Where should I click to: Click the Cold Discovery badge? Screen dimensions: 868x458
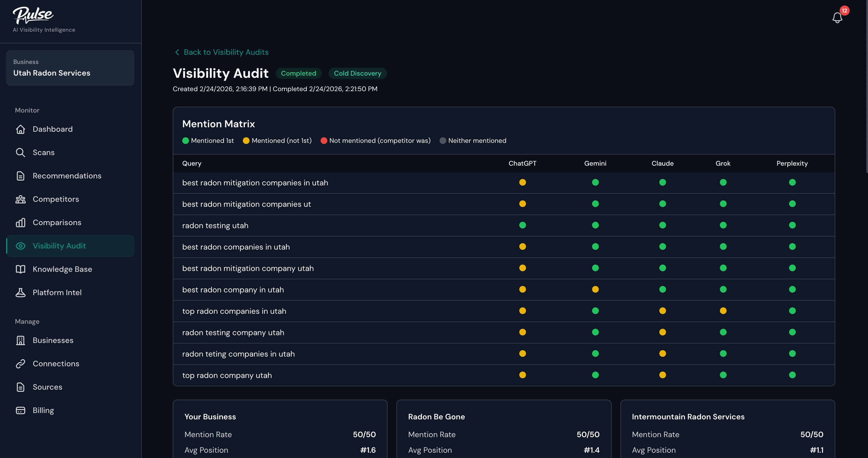coord(357,73)
